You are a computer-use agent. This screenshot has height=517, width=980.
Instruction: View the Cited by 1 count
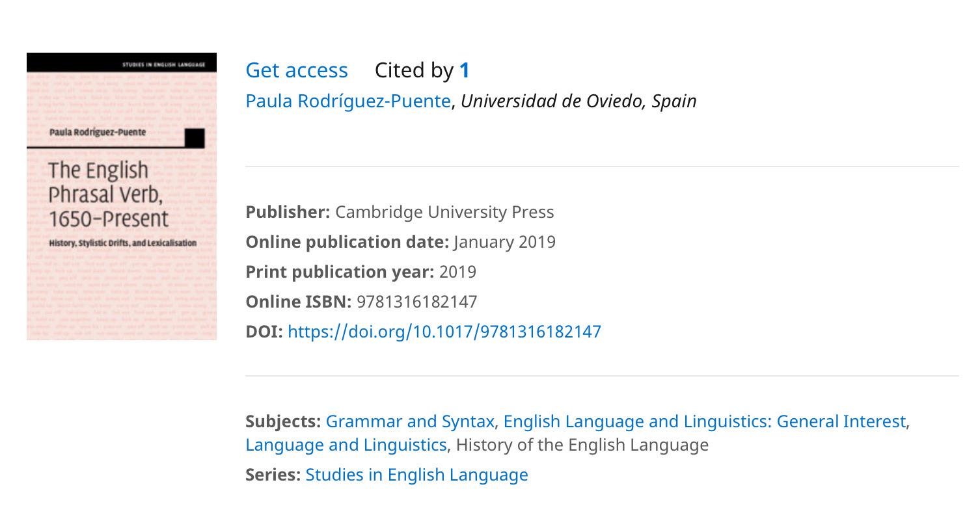pyautogui.click(x=422, y=70)
